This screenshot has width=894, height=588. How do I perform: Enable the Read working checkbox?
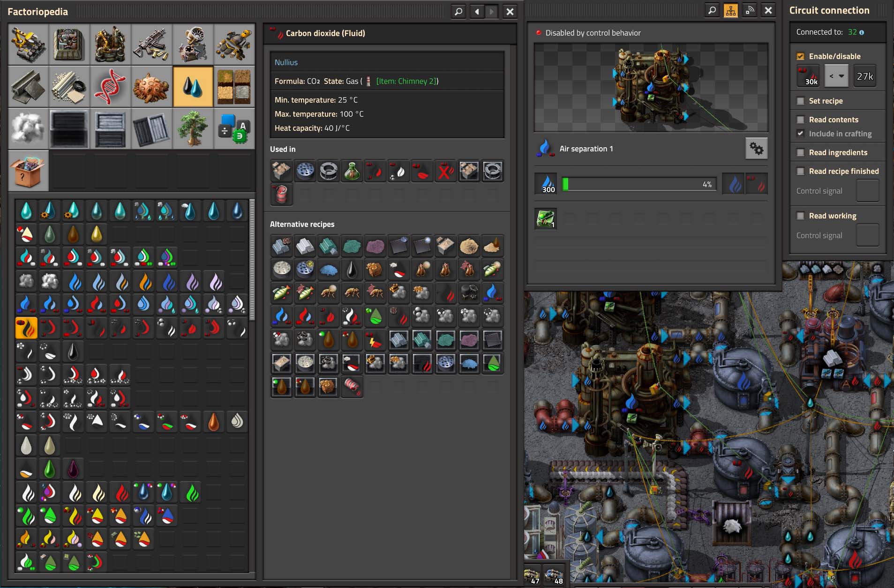[x=801, y=216]
